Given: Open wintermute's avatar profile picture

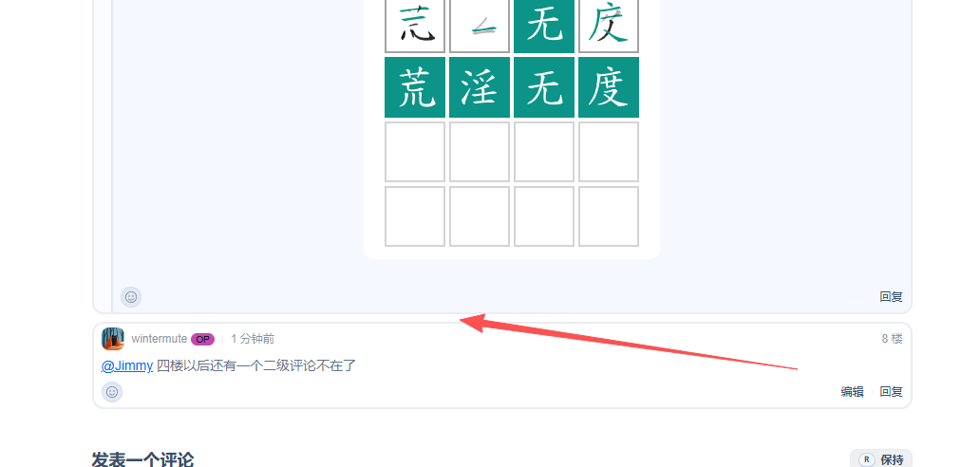Looking at the screenshot, I should click(x=113, y=339).
